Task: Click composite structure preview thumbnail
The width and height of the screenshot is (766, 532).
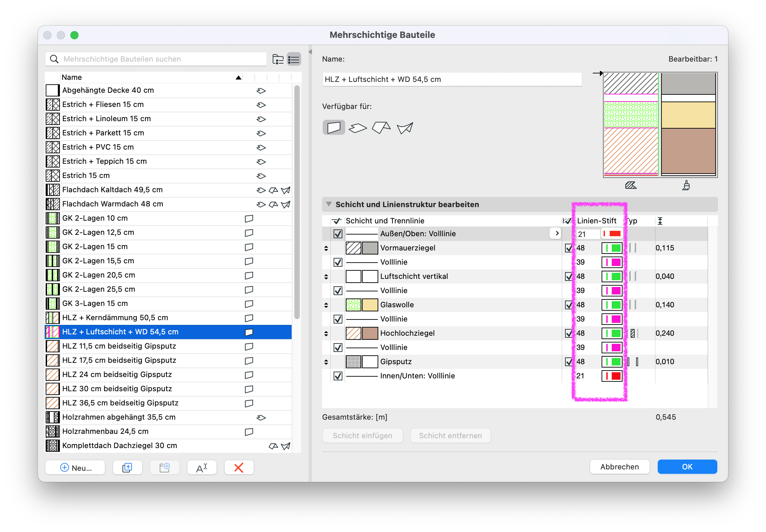Action: click(x=660, y=125)
